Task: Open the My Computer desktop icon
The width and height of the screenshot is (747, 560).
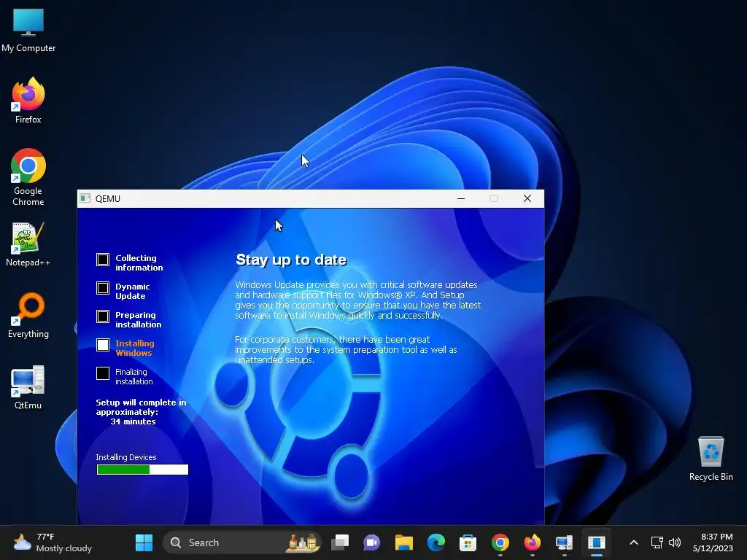Action: 28,29
